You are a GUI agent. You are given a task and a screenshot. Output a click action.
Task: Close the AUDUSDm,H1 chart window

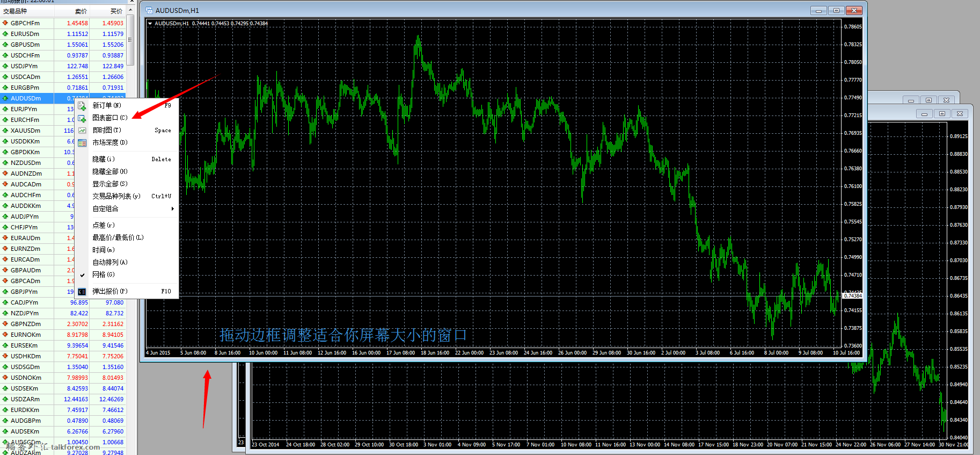(854, 10)
